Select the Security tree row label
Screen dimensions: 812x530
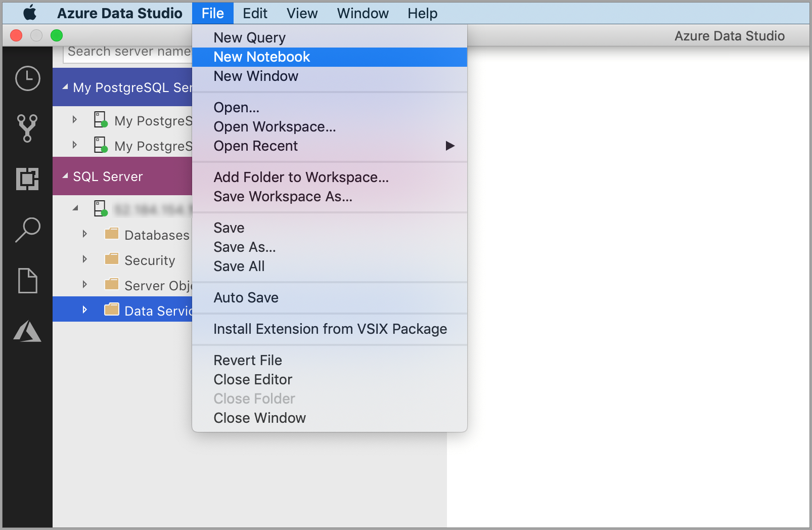tap(150, 260)
